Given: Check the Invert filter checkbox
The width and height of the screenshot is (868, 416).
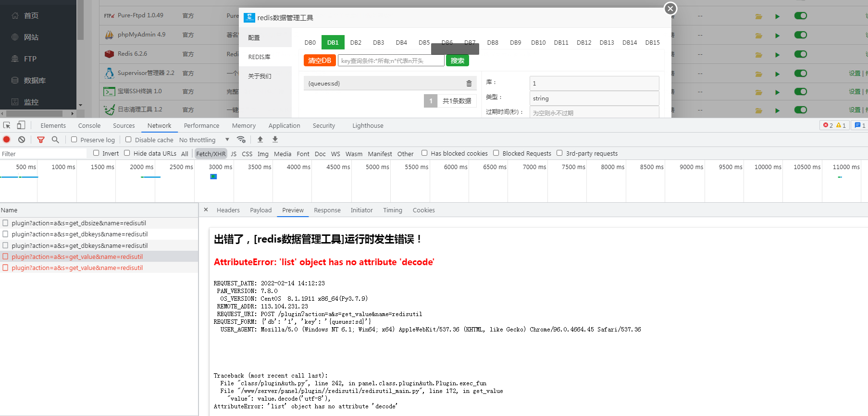Looking at the screenshot, I should pos(96,153).
